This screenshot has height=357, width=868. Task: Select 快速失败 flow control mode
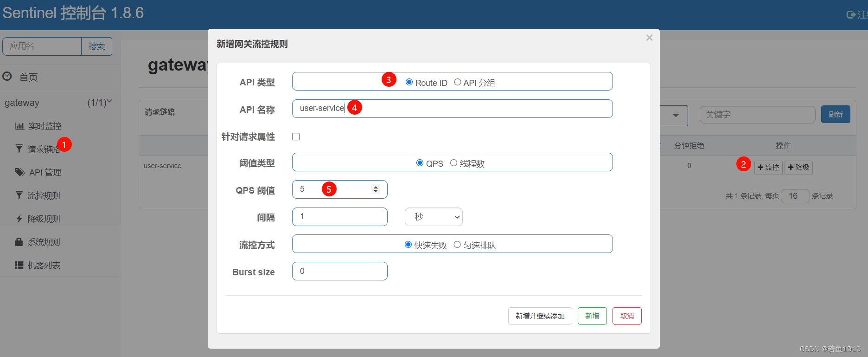408,245
